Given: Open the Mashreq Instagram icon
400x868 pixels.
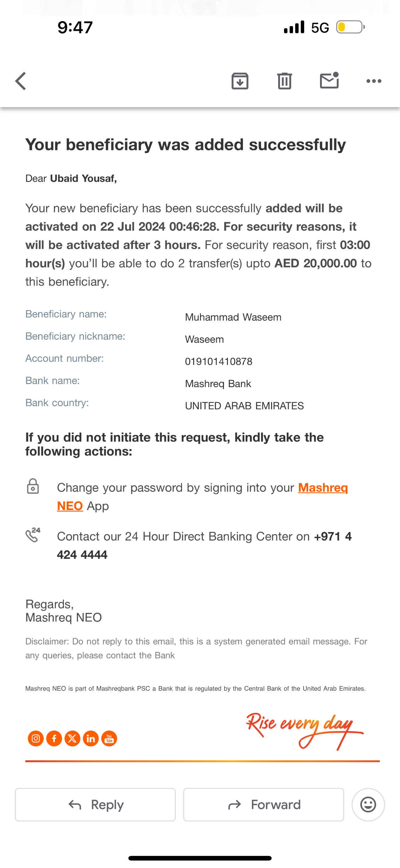Looking at the screenshot, I should pyautogui.click(x=36, y=739).
